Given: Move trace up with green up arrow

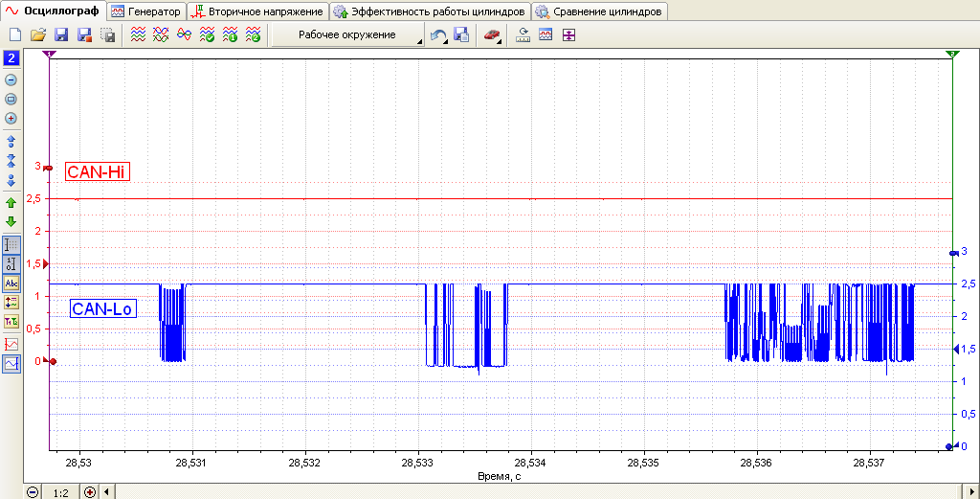Looking at the screenshot, I should (x=11, y=203).
